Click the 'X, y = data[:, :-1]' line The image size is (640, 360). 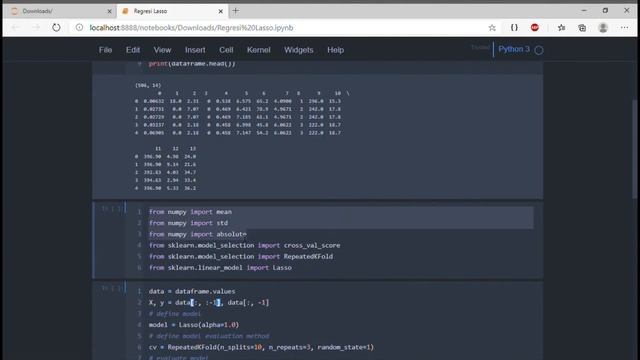(209, 302)
